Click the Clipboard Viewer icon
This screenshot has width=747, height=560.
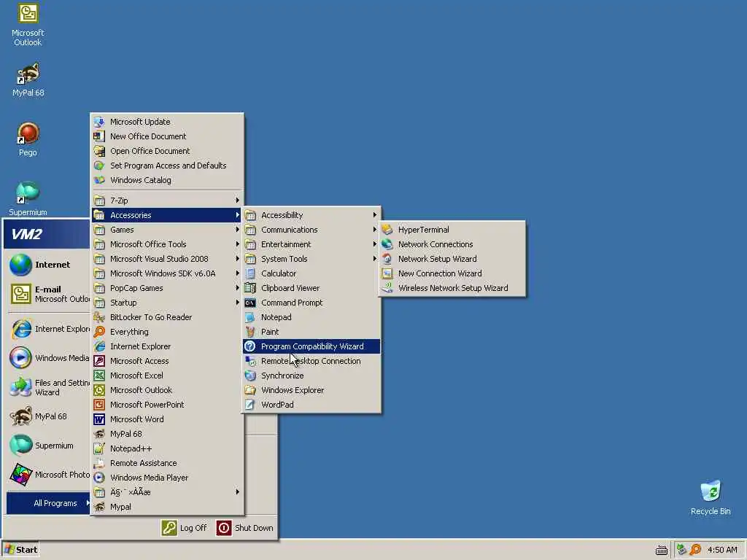pos(250,288)
